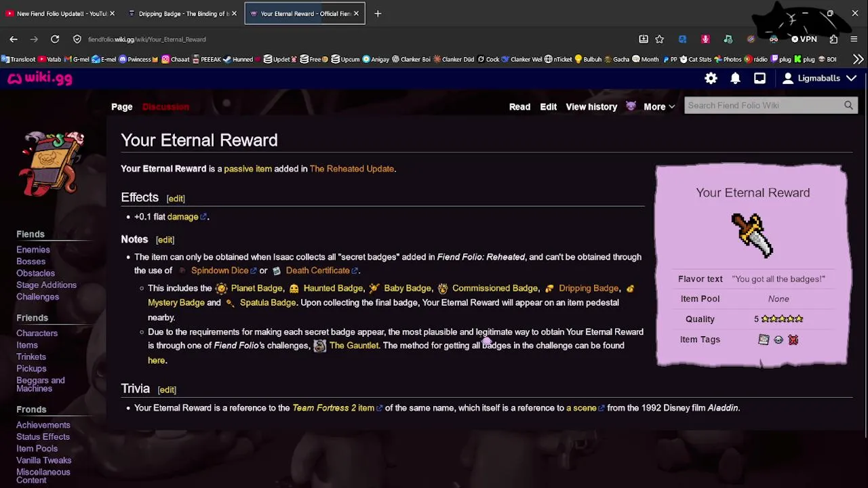Open the browser hamburger menu
This screenshot has width=868, height=488.
tap(854, 39)
